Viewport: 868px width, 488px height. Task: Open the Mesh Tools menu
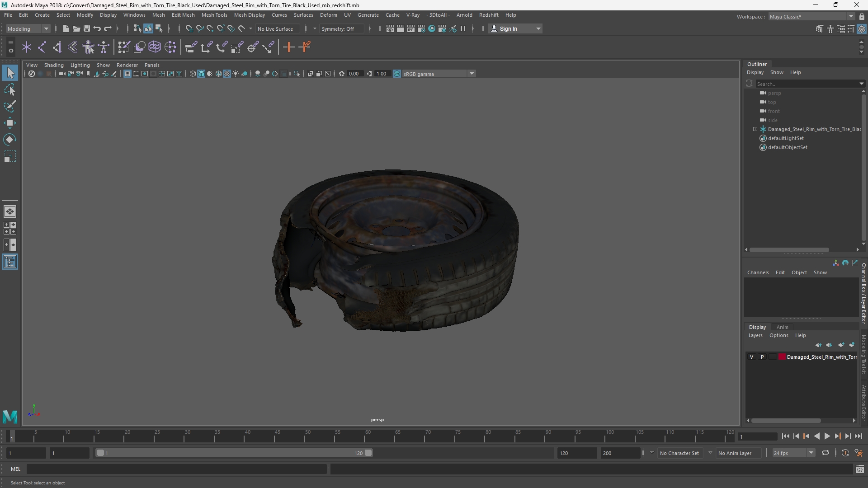[x=214, y=15]
